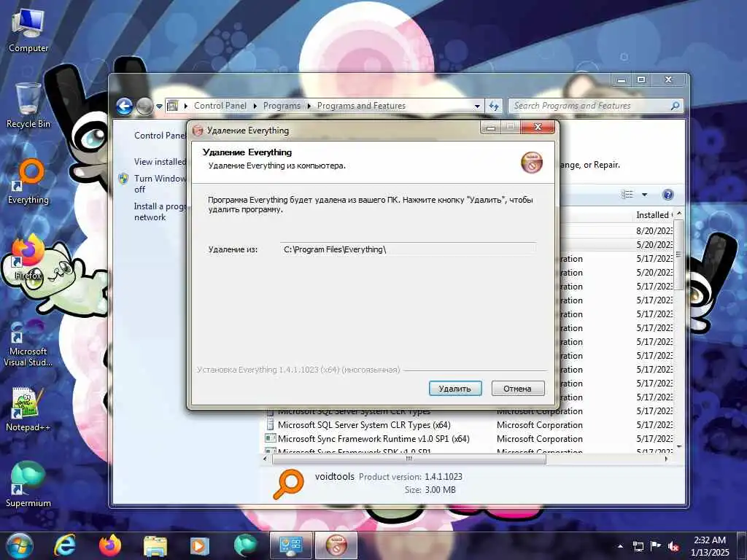This screenshot has width=747, height=560.
Task: Open the Action Center flag tray icon
Action: pos(656,546)
